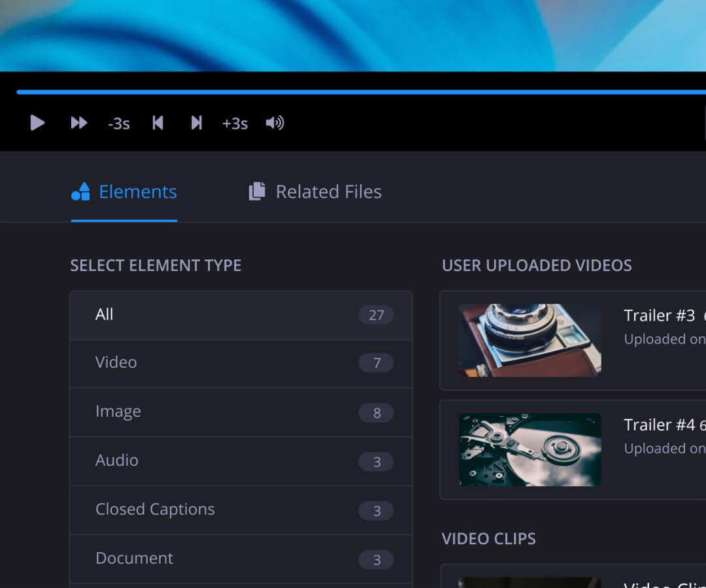
Task: Open the Trailer #4 video thumbnail
Action: coord(529,449)
